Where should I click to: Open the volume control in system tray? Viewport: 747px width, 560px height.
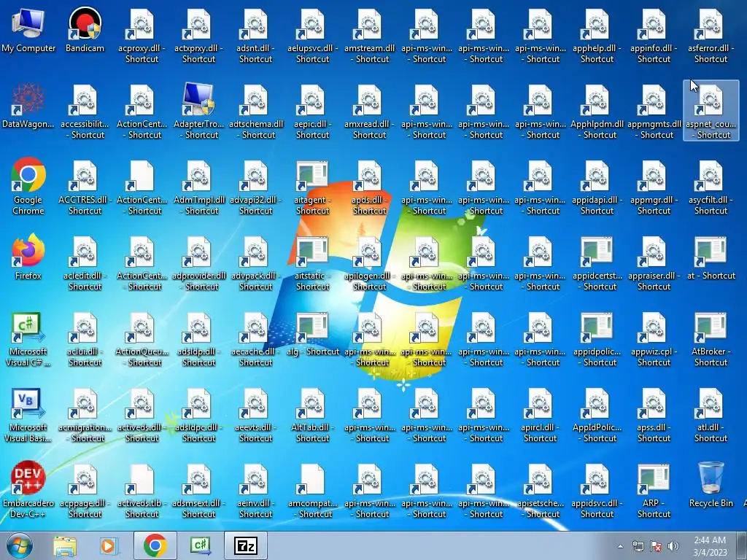pos(673,547)
